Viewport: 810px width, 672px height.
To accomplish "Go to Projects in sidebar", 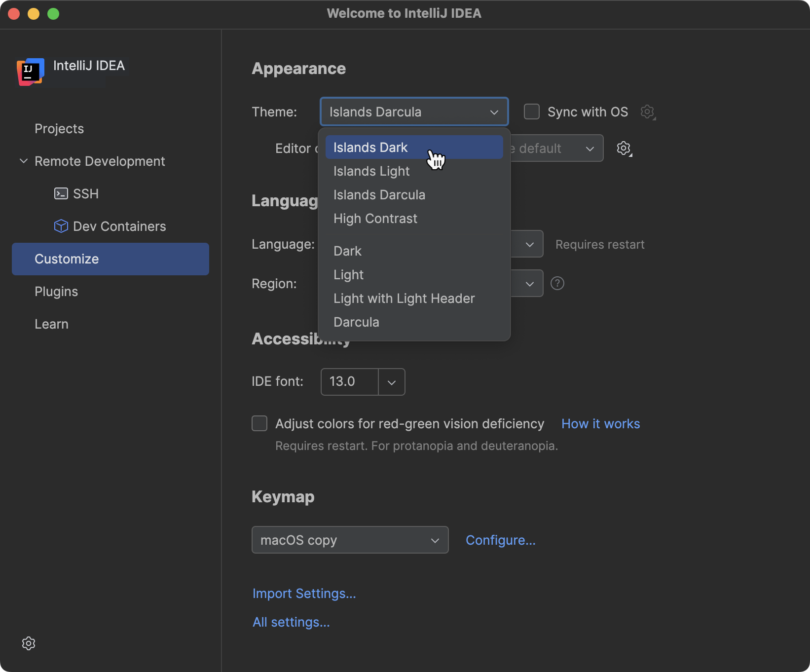I will pos(110,129).
